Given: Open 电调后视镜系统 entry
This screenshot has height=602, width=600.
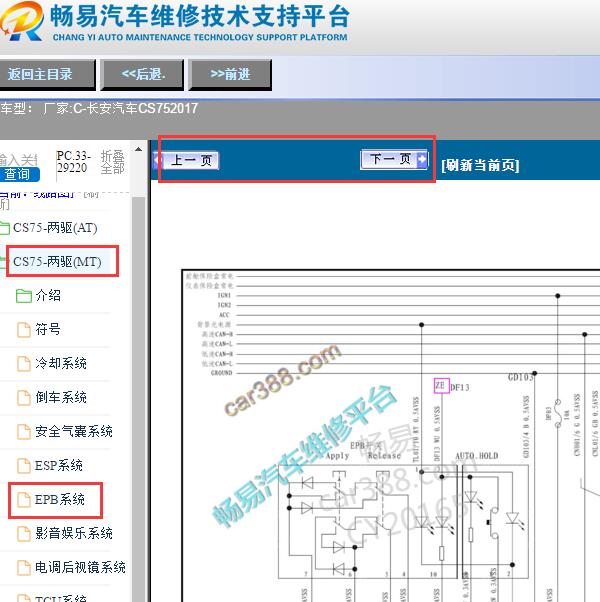Looking at the screenshot, I should [80, 568].
